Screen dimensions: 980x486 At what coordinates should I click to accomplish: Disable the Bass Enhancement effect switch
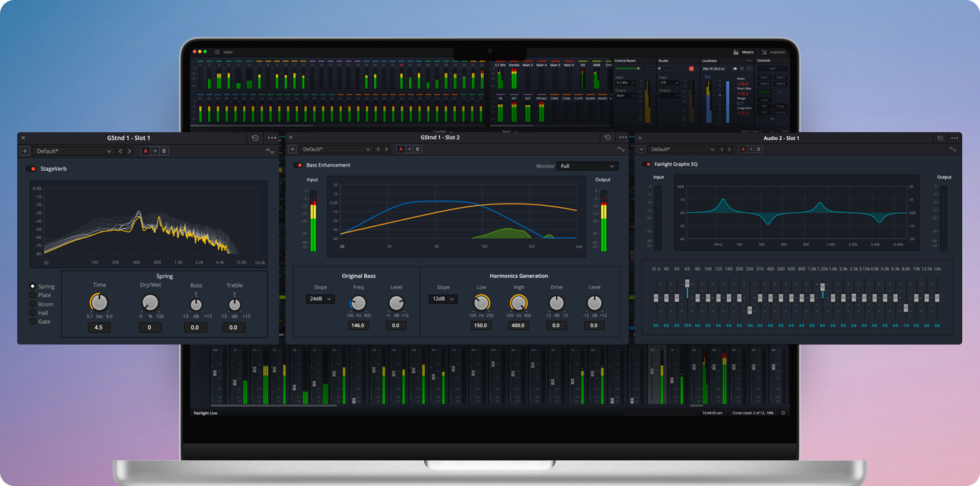pos(299,165)
